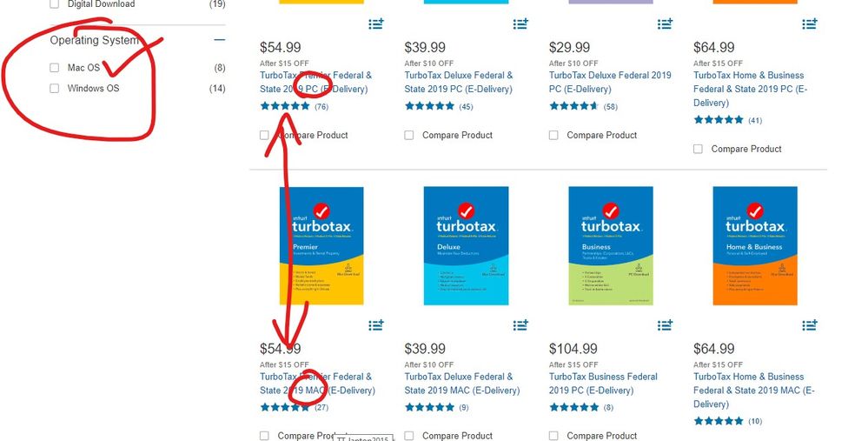Add $64.99 Home & Business PC to list
Screen dimensions: 868x441
(809, 23)
